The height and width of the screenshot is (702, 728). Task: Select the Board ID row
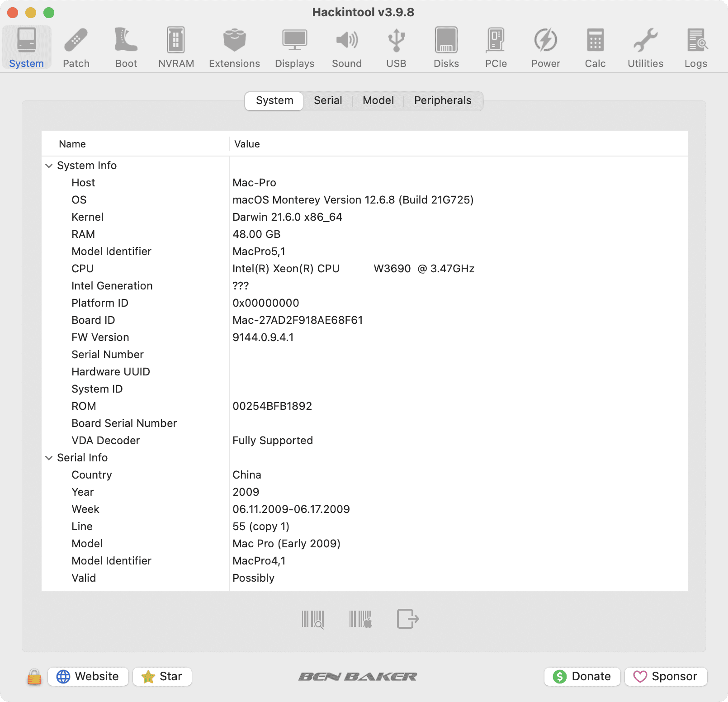(x=365, y=320)
